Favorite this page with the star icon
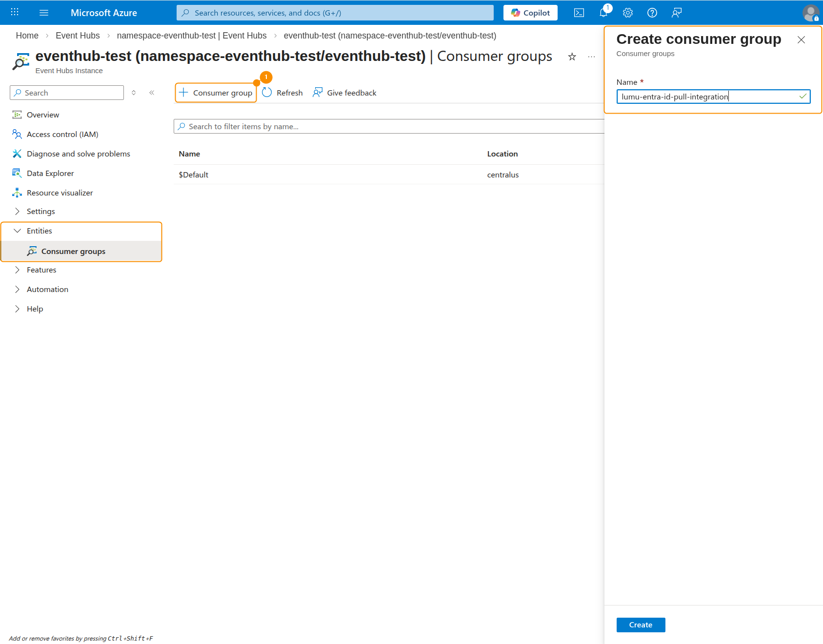Screen dimensions: 823x644 pos(572,57)
